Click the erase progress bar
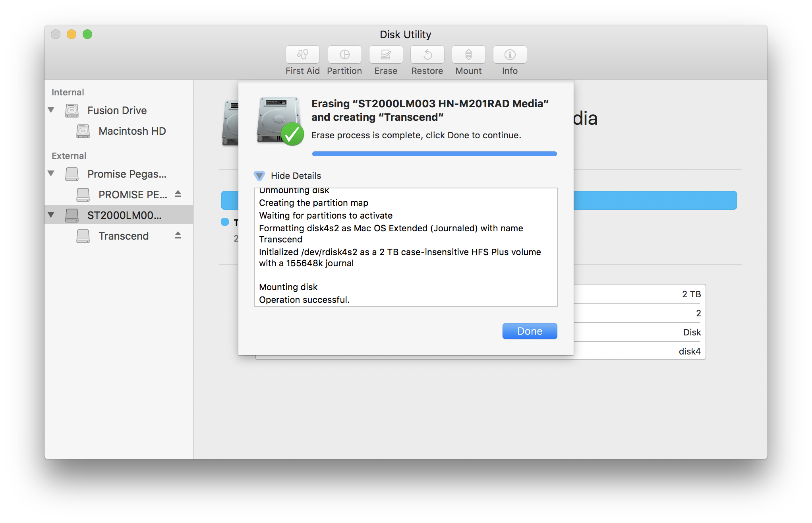 [x=434, y=153]
